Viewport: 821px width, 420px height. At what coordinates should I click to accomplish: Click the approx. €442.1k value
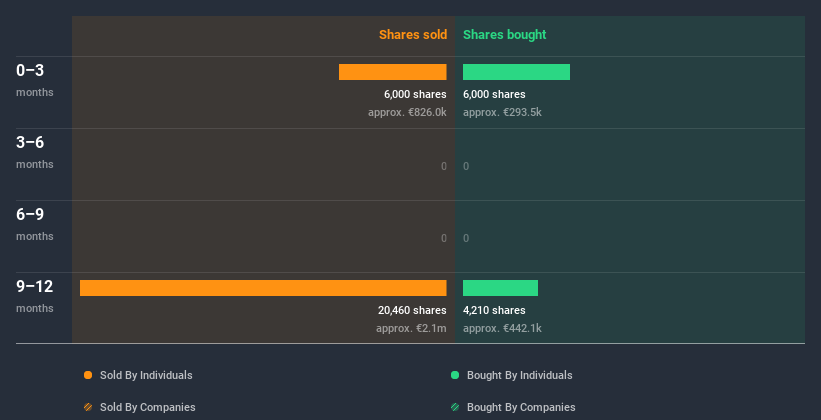tap(502, 328)
